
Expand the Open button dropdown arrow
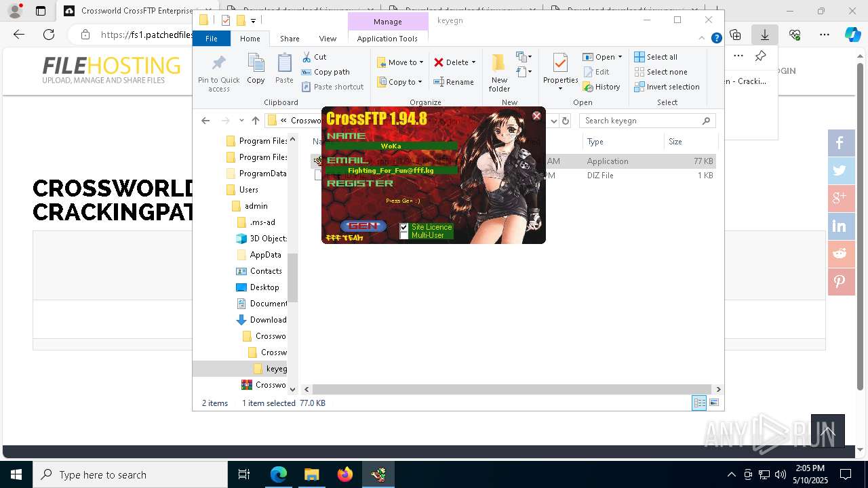(x=620, y=57)
